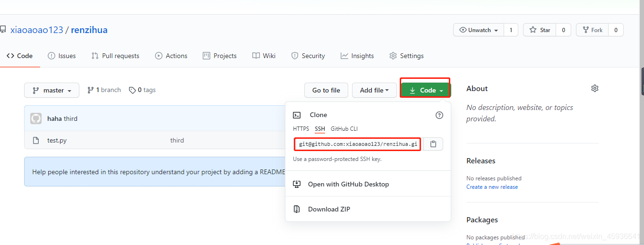This screenshot has height=245, width=644.
Task: Open the Actions tab
Action: [171, 56]
